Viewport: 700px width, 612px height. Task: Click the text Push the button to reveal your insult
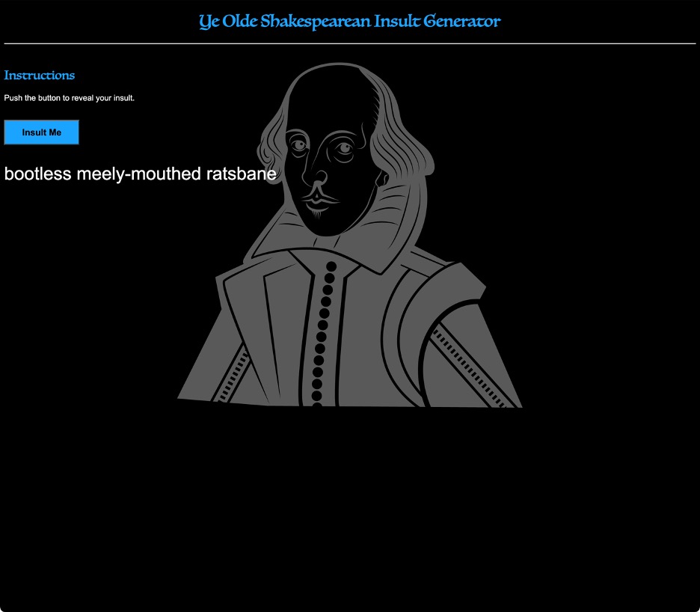[x=69, y=98]
